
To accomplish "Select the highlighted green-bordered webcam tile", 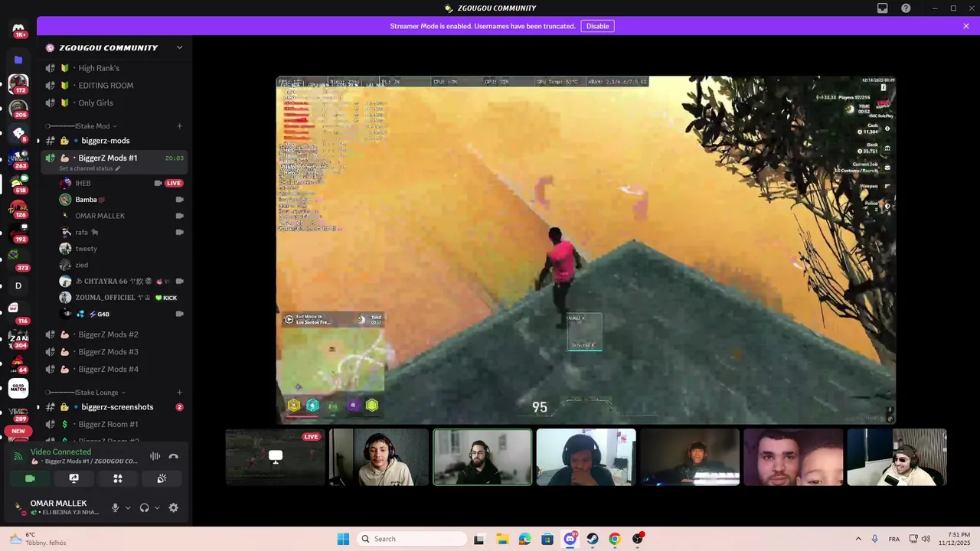I will coord(482,457).
